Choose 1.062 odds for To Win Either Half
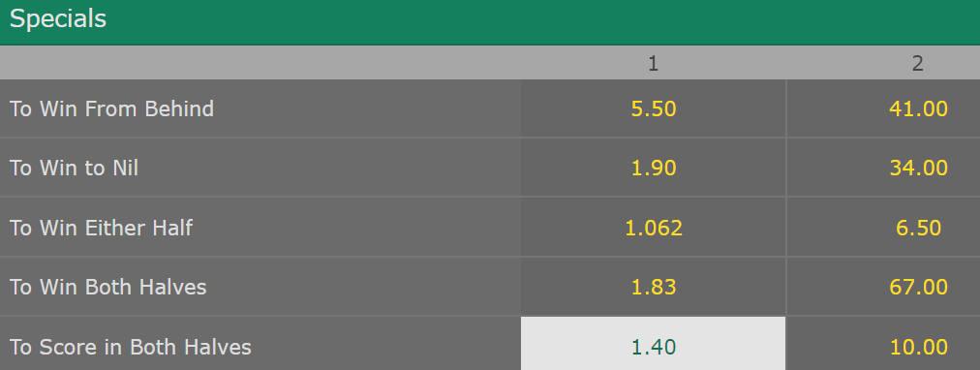The height and width of the screenshot is (370, 980). [653, 228]
